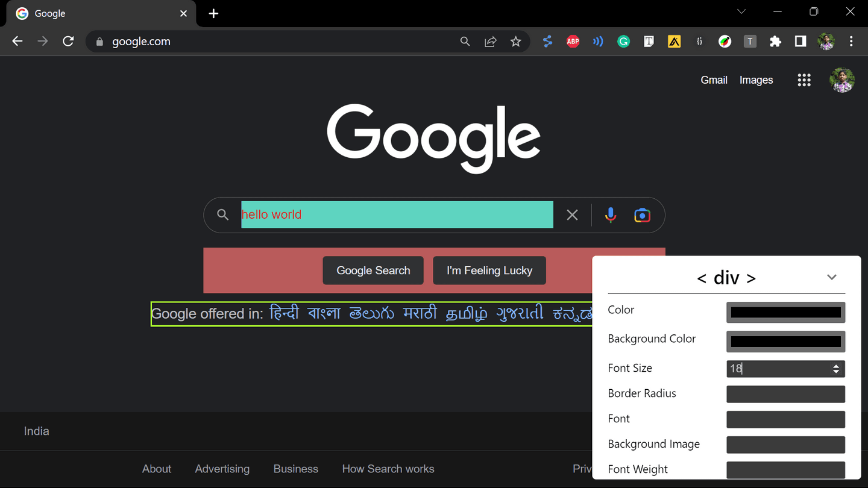Open the new tab plus button
868x488 pixels.
213,13
